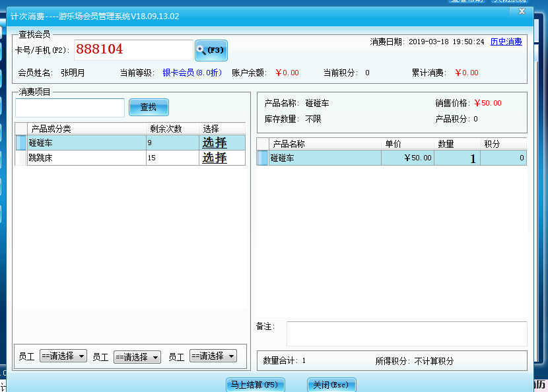This screenshot has width=548, height=392.
Task: Open the third 员工 dropdown
Action: pos(213,356)
